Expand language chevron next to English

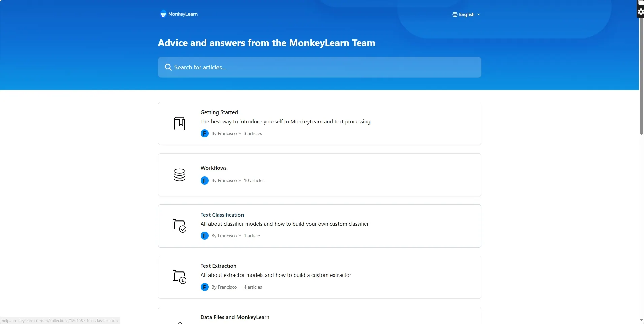[479, 15]
